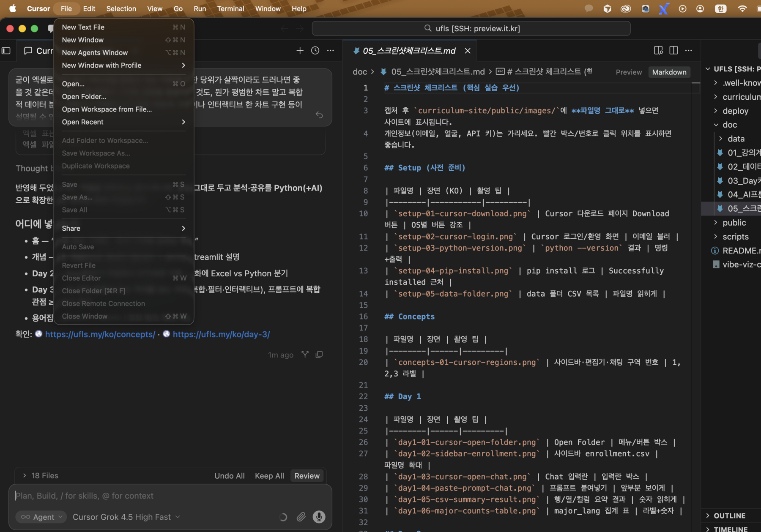
Task: Start voice input with microphone icon
Action: coord(319,517)
